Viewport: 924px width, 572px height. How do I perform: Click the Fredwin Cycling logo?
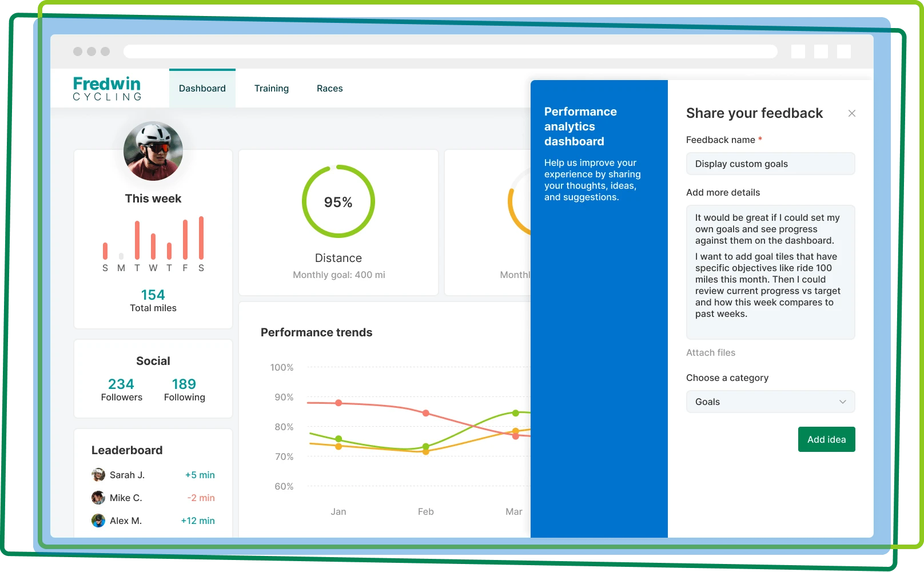pyautogui.click(x=107, y=88)
